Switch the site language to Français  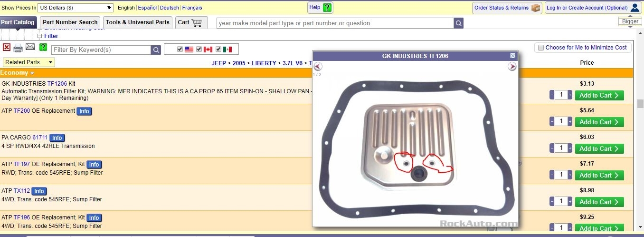point(192,8)
